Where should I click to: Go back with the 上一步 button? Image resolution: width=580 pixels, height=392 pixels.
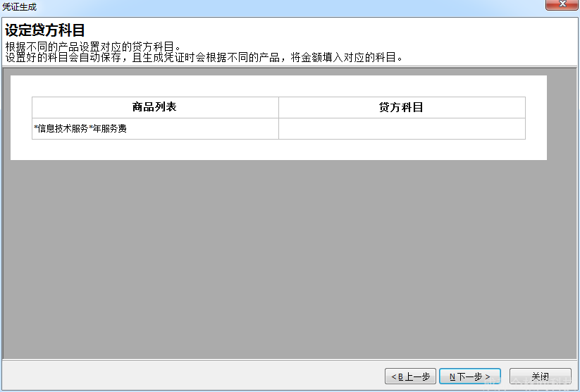point(410,376)
